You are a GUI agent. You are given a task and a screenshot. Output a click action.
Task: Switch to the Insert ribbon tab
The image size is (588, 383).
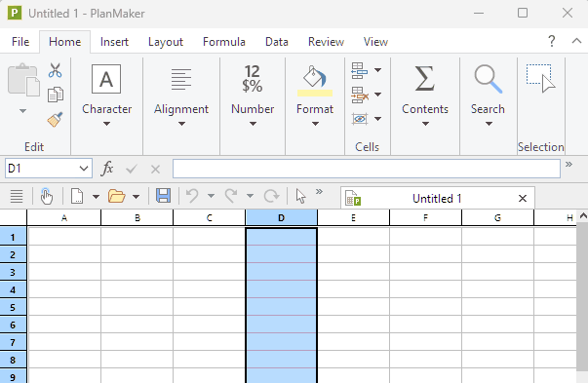click(x=114, y=42)
